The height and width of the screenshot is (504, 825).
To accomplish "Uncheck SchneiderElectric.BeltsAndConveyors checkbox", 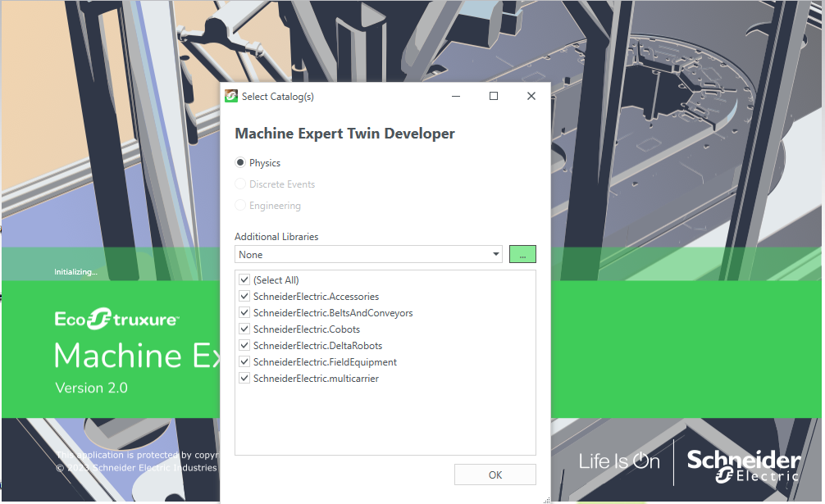I will [244, 312].
